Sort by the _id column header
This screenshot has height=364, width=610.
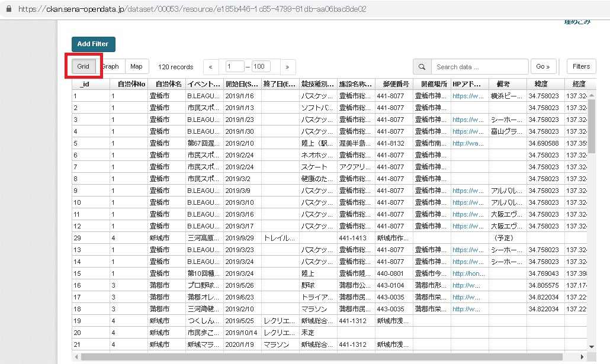tap(91, 84)
